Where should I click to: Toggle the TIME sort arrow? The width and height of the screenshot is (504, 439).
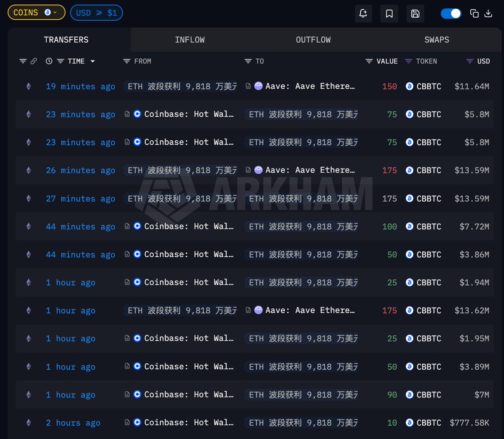[92, 61]
